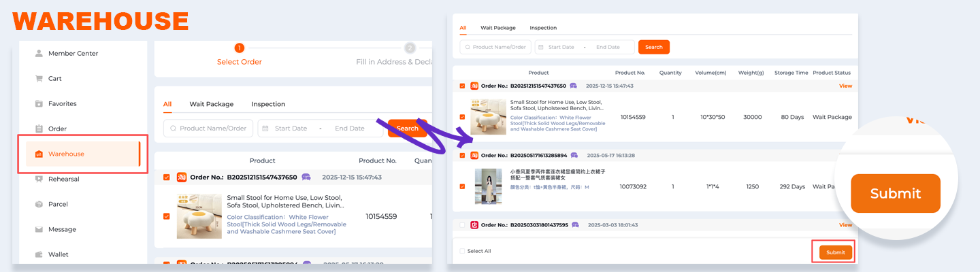The width and height of the screenshot is (980, 272).
Task: Click Taobao icon of right panel order B202512151547437650
Action: pyautogui.click(x=474, y=86)
